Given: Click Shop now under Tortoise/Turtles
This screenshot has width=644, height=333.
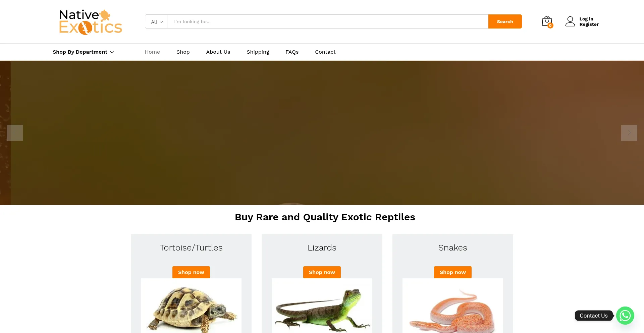Looking at the screenshot, I should click(191, 272).
